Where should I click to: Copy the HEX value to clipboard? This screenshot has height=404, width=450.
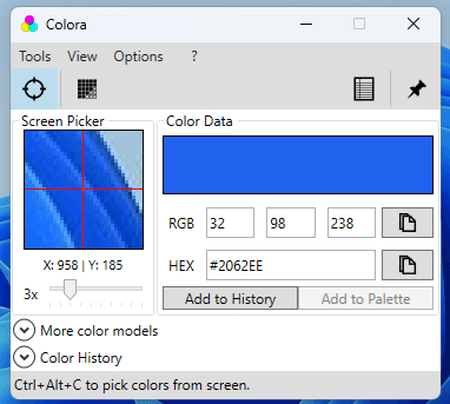[407, 265]
